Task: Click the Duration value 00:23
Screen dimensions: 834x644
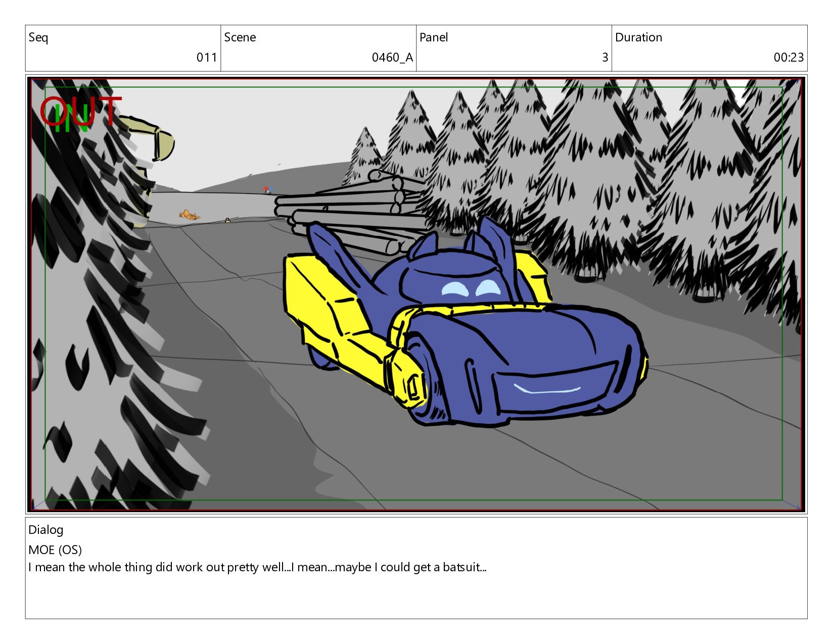Action: coord(789,58)
